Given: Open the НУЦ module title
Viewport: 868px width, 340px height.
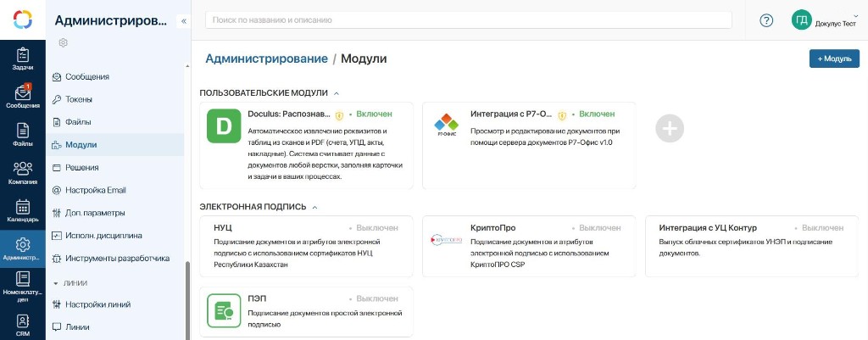Looking at the screenshot, I should coord(223,227).
